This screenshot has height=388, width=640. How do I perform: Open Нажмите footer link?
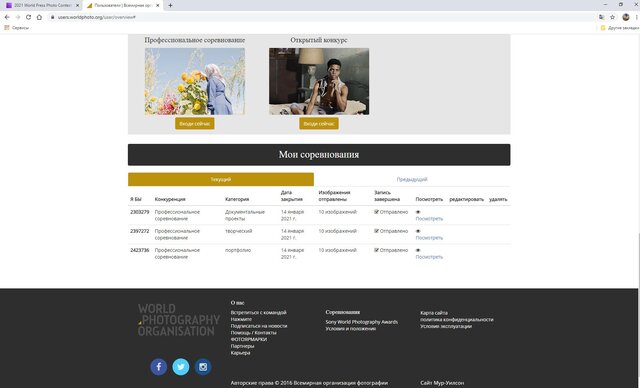pyautogui.click(x=241, y=319)
